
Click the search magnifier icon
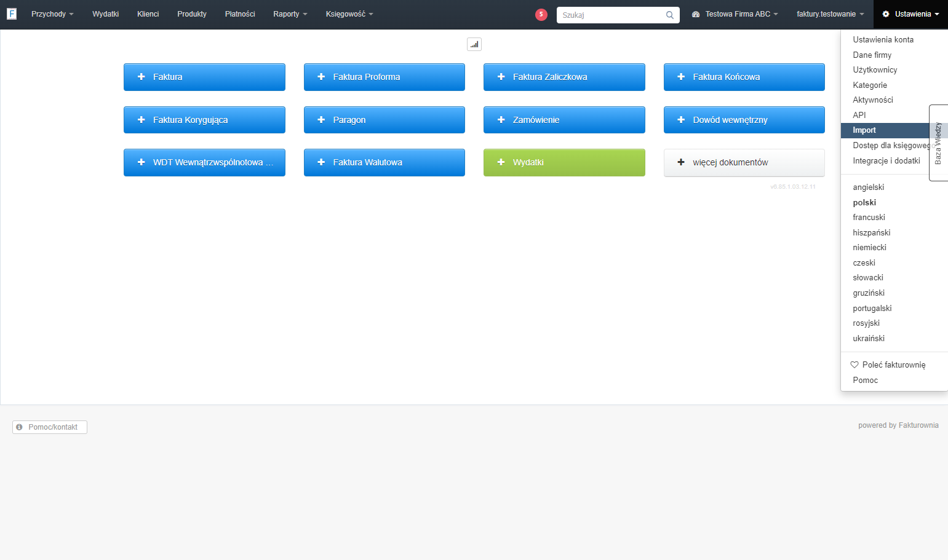click(670, 15)
